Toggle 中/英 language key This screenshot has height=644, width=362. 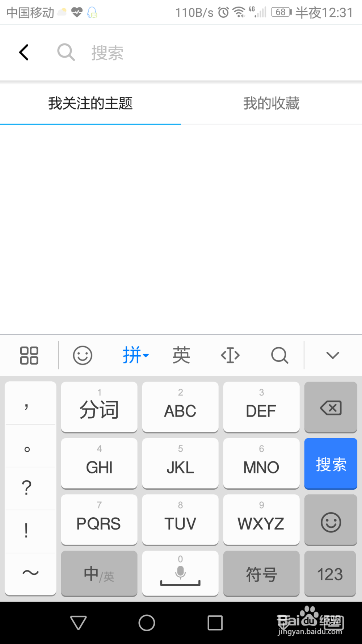coord(99,573)
